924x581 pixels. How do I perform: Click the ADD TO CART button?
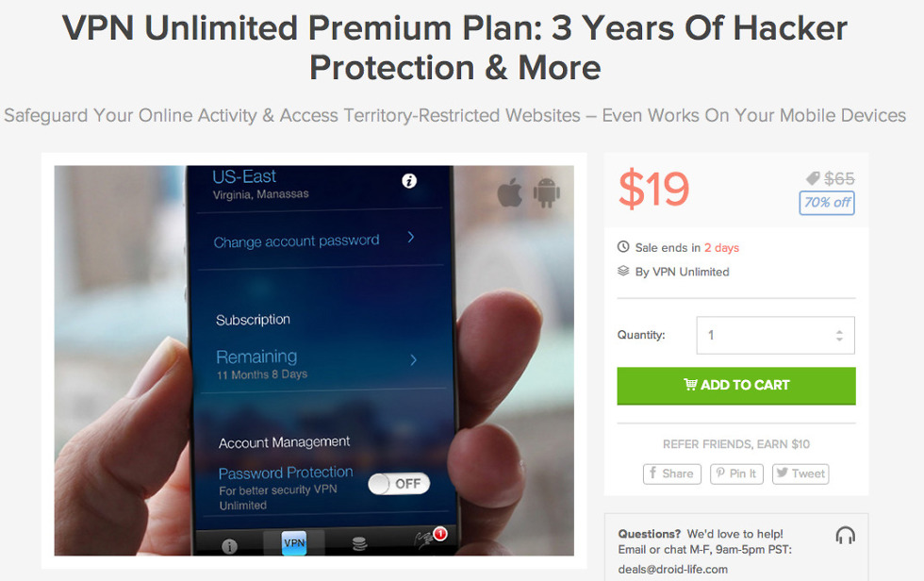coord(736,386)
